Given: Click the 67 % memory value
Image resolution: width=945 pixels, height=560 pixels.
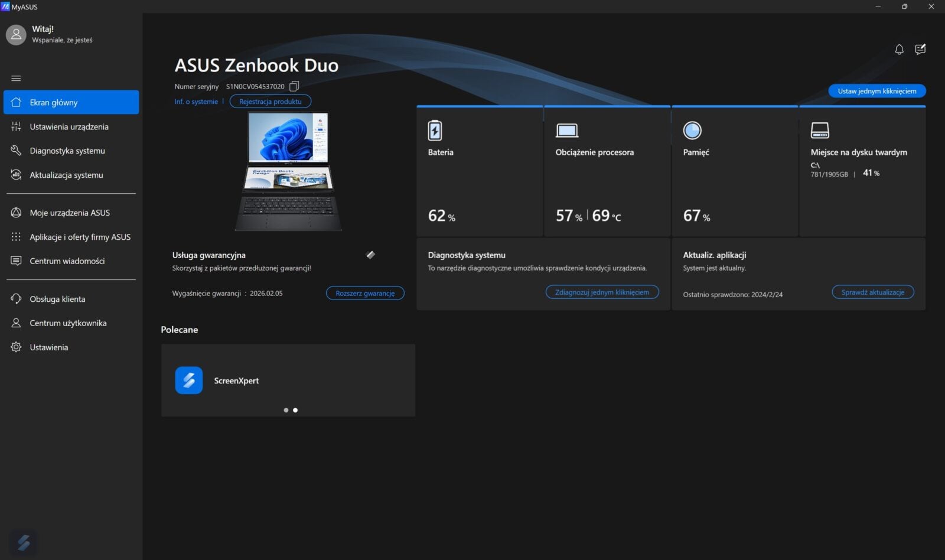Looking at the screenshot, I should [x=697, y=216].
